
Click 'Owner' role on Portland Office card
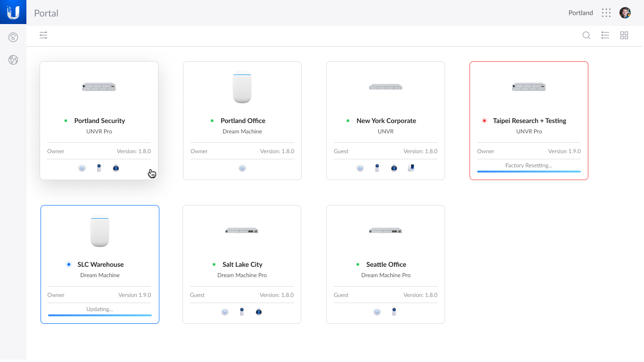pos(199,151)
